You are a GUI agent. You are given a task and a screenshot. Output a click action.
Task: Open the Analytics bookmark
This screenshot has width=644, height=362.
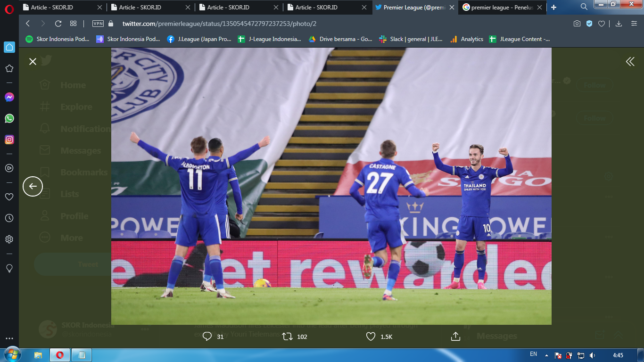coord(467,39)
